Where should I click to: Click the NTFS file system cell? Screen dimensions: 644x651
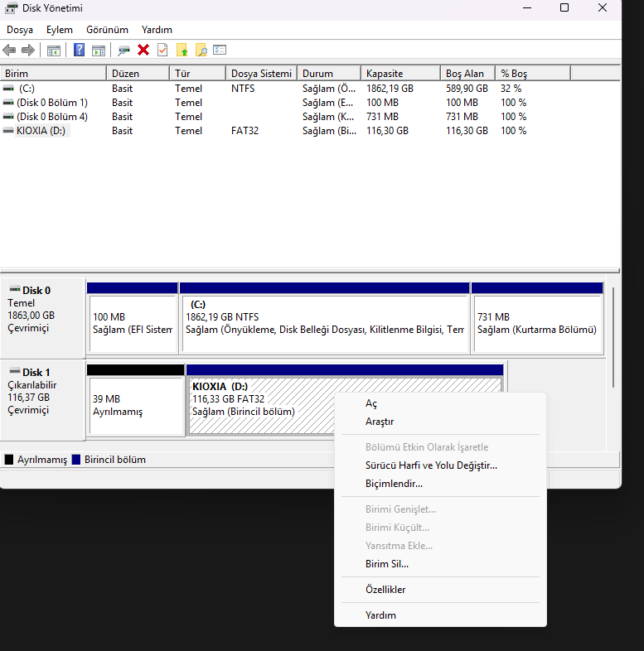click(243, 89)
